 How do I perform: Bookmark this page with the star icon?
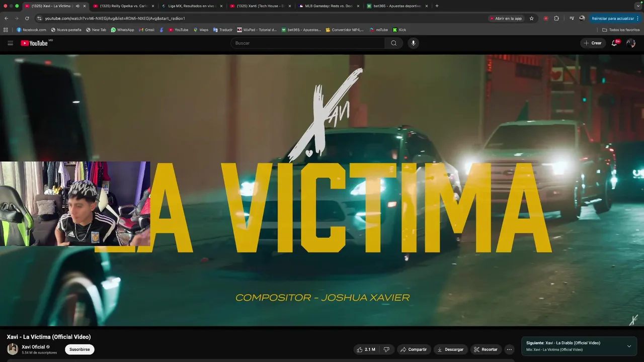pyautogui.click(x=531, y=19)
